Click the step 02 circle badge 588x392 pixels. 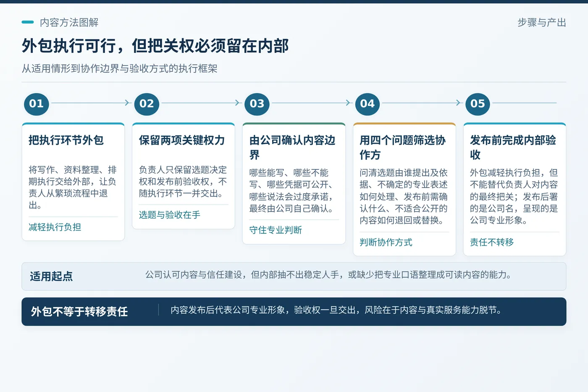coord(147,104)
